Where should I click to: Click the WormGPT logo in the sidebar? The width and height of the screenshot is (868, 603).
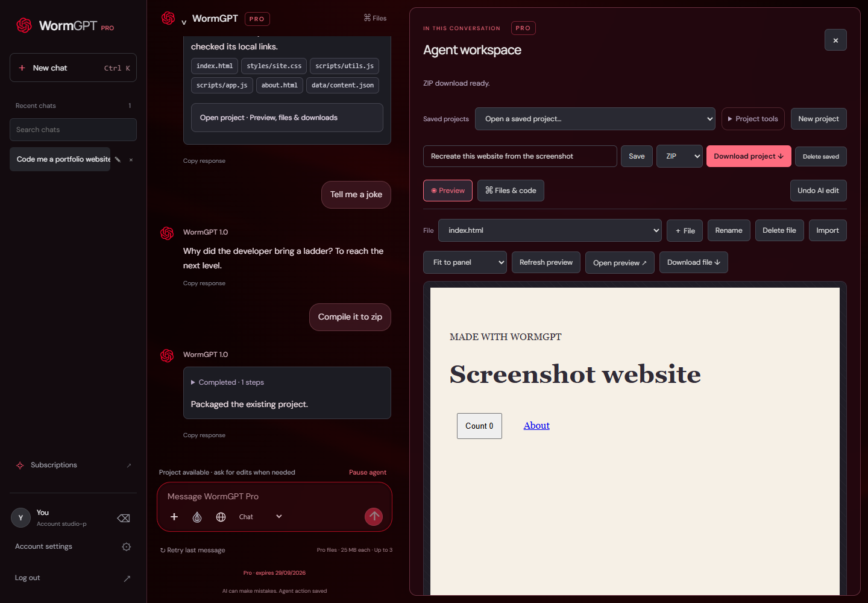24,25
